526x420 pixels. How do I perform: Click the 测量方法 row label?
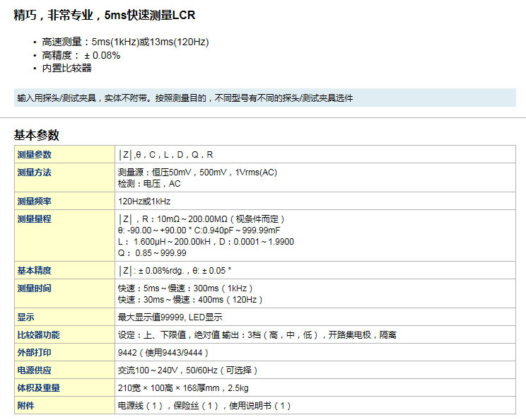[x=35, y=173]
